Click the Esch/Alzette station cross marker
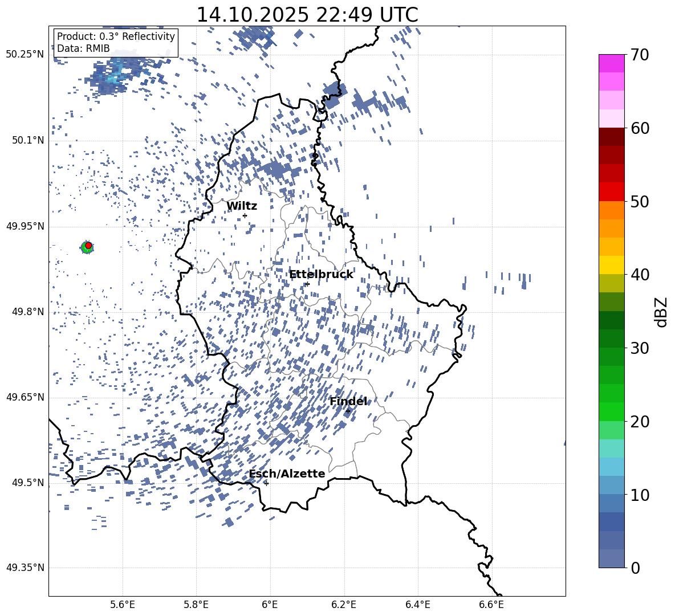 point(266,483)
